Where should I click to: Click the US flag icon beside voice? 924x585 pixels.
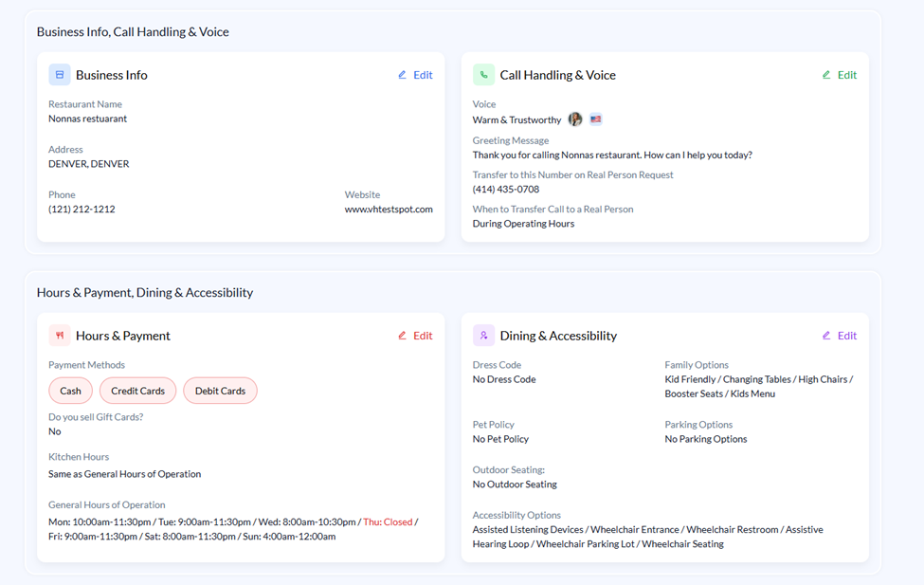click(596, 119)
